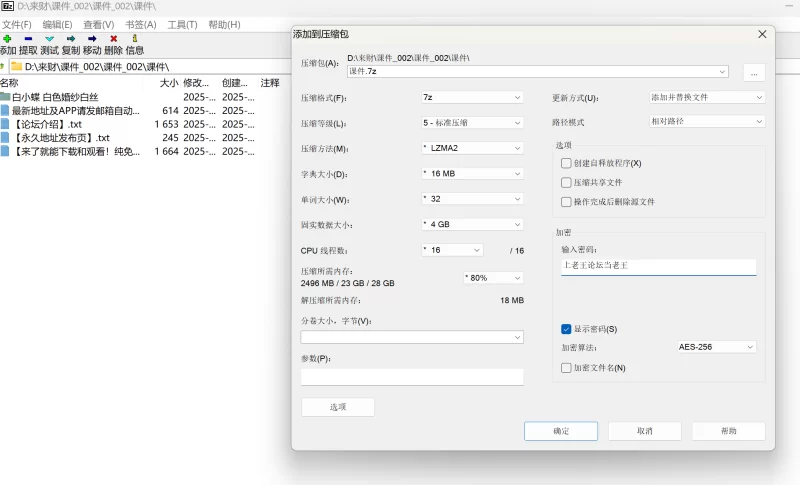Click folder icon of 白小蝶 白色婚纱白丝
The width and height of the screenshot is (800, 485).
coord(5,97)
